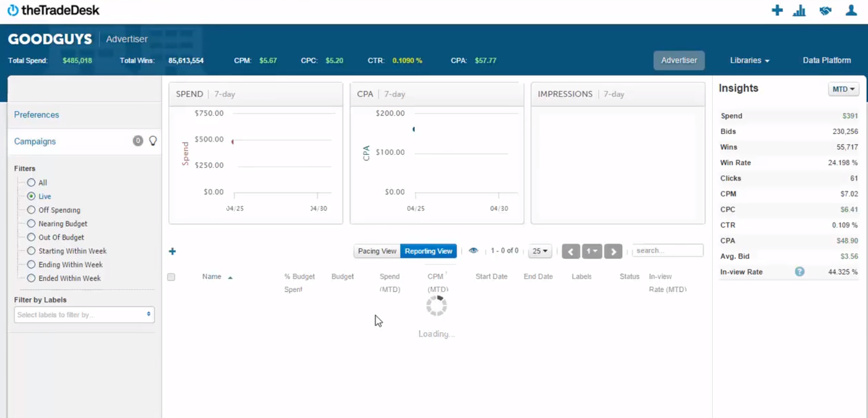Viewport: 868px width, 418px height.
Task: Open the MTD insights period dropdown
Action: point(843,89)
